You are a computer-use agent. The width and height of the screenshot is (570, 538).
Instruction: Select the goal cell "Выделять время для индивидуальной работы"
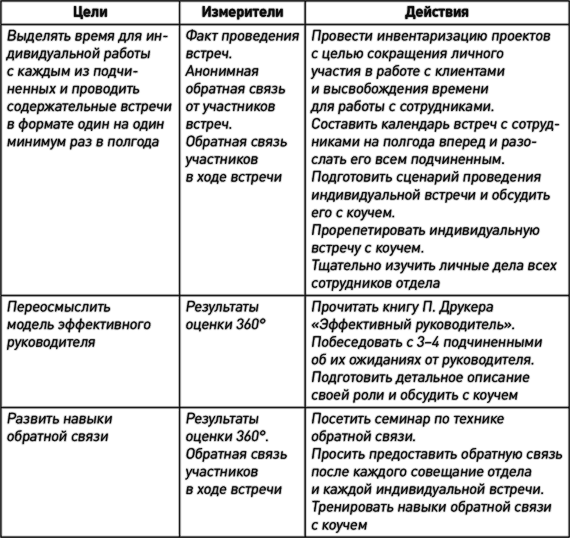[90, 160]
